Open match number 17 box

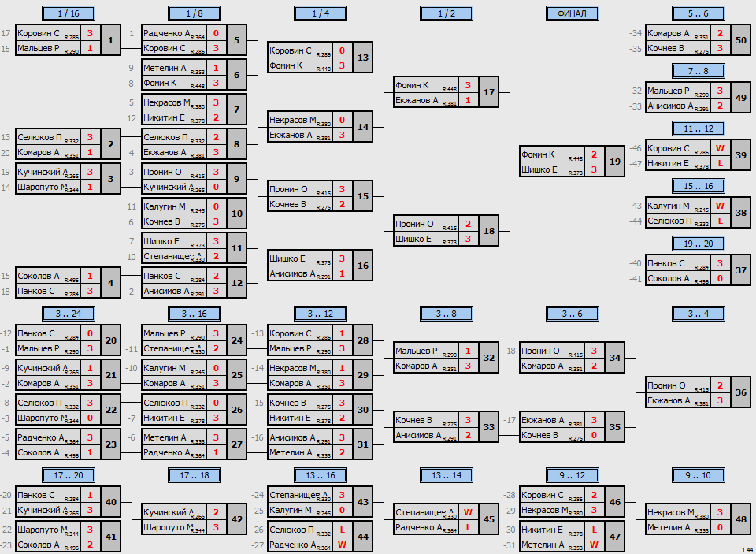pyautogui.click(x=488, y=92)
